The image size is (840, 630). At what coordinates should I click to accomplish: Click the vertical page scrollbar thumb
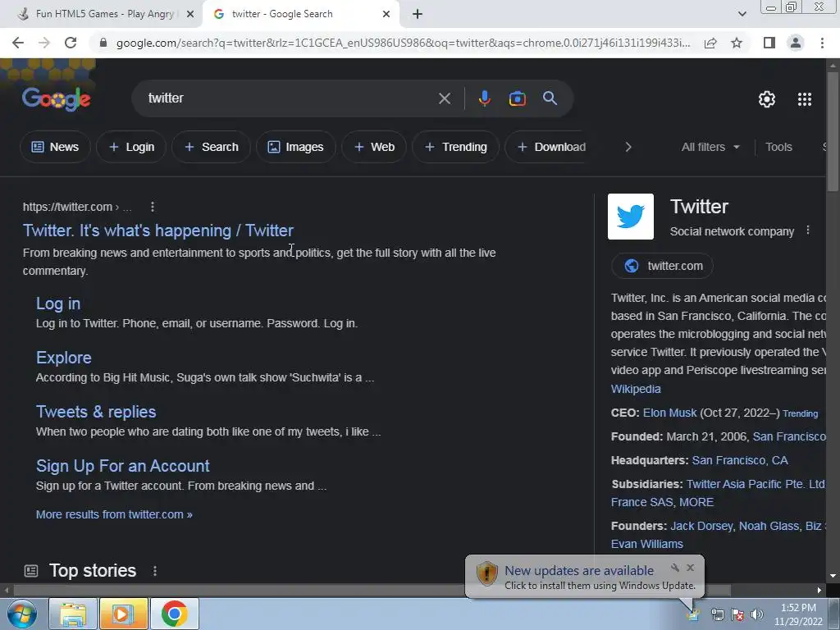[x=833, y=131]
